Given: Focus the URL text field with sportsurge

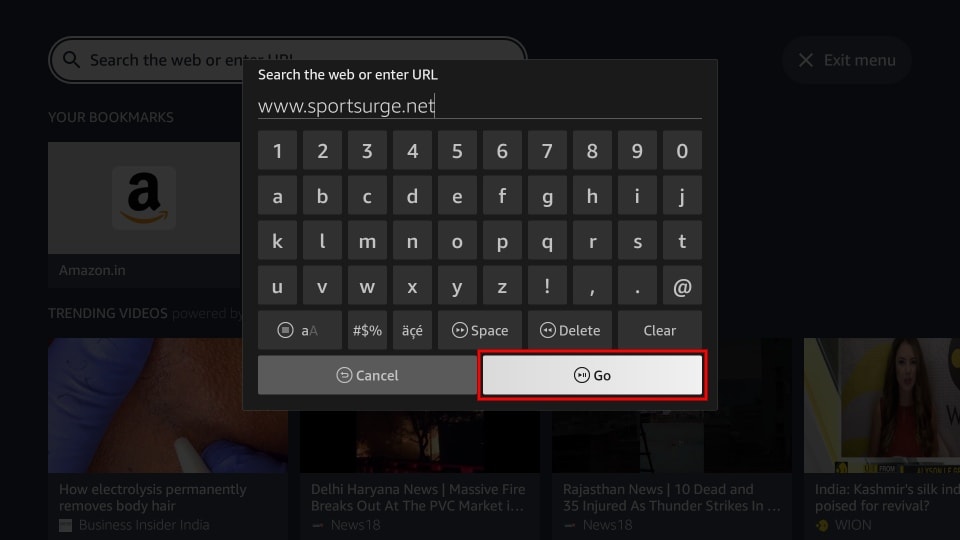Looking at the screenshot, I should (479, 106).
